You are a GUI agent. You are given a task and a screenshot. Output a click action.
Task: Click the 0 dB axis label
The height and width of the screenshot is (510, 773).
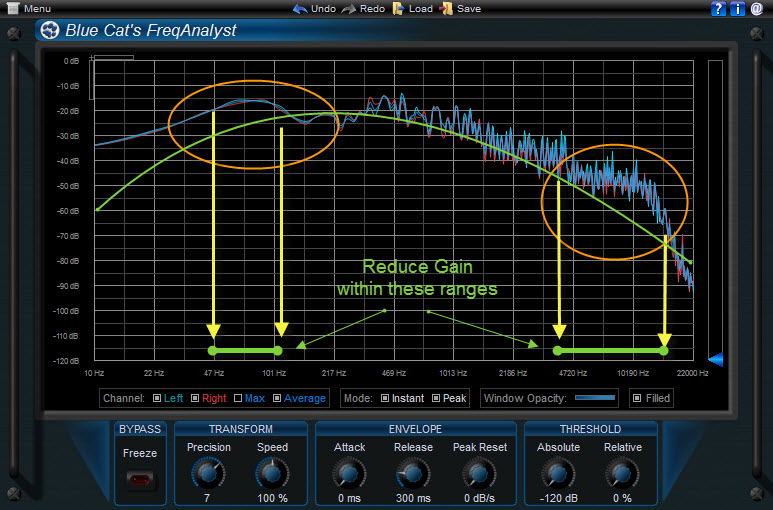[71, 61]
